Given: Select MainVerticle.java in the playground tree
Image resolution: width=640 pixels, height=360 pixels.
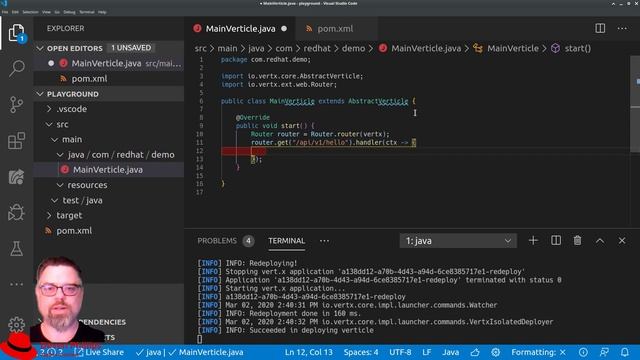Looking at the screenshot, I should (x=109, y=170).
